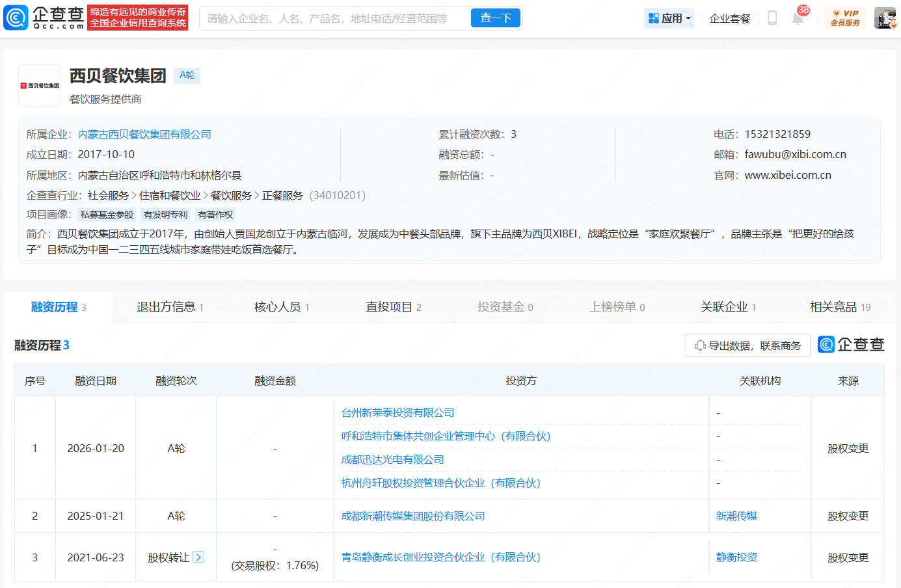Open the notifications bell icon

tap(798, 18)
